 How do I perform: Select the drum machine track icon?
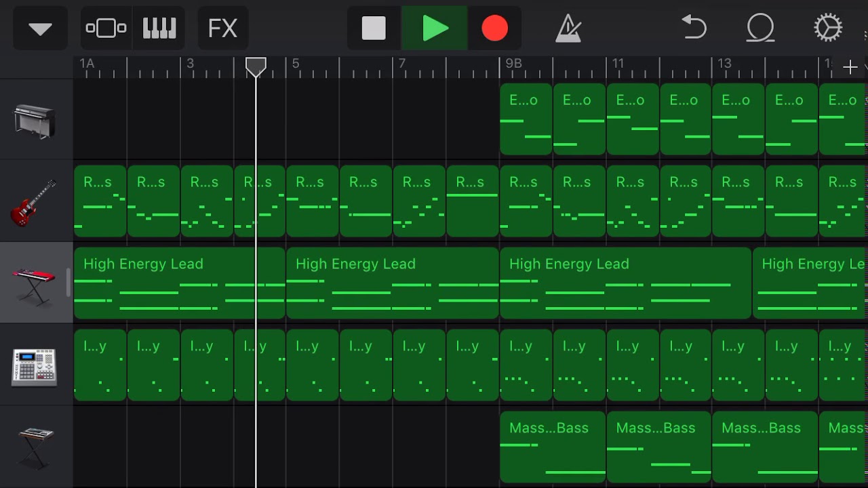pyautogui.click(x=34, y=367)
